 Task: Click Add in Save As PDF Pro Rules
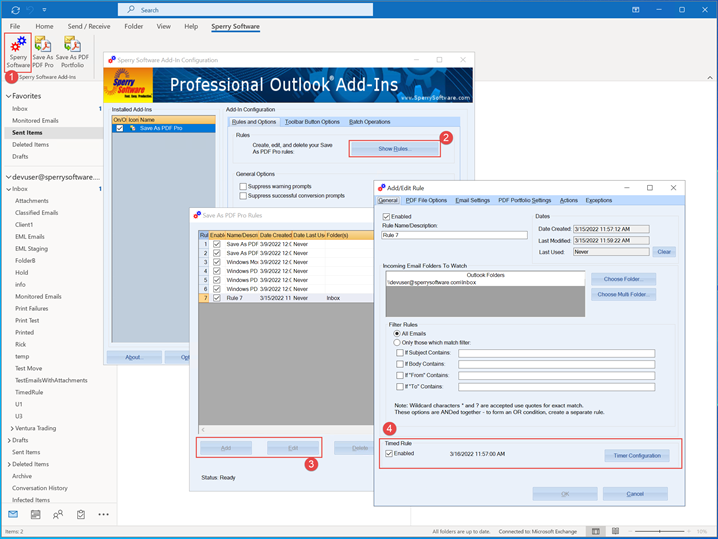point(226,448)
